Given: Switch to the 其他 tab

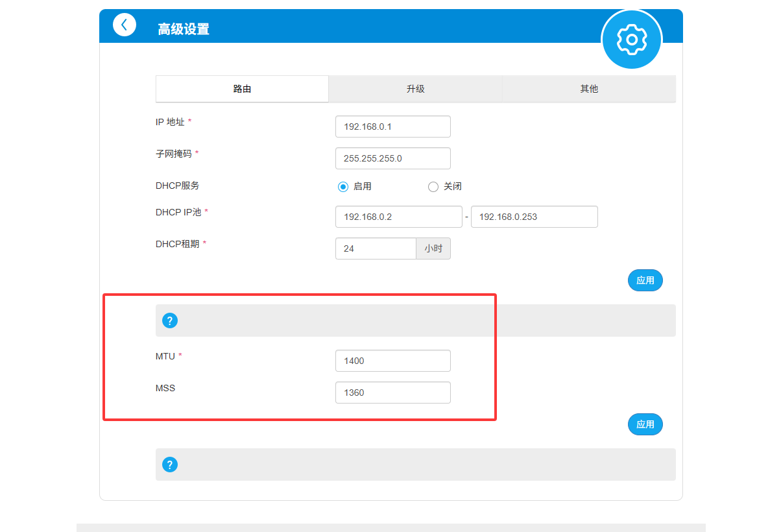Looking at the screenshot, I should [588, 89].
